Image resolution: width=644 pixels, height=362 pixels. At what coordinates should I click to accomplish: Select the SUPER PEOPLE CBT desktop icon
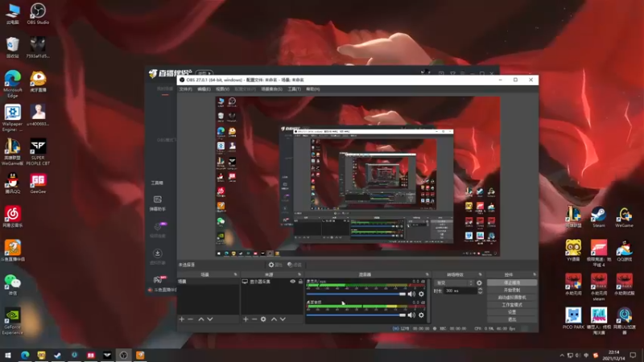38,152
